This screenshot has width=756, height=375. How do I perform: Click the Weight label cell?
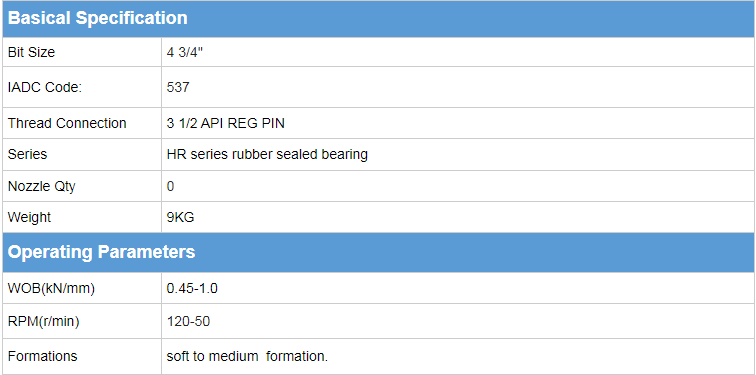pyautogui.click(x=82, y=217)
